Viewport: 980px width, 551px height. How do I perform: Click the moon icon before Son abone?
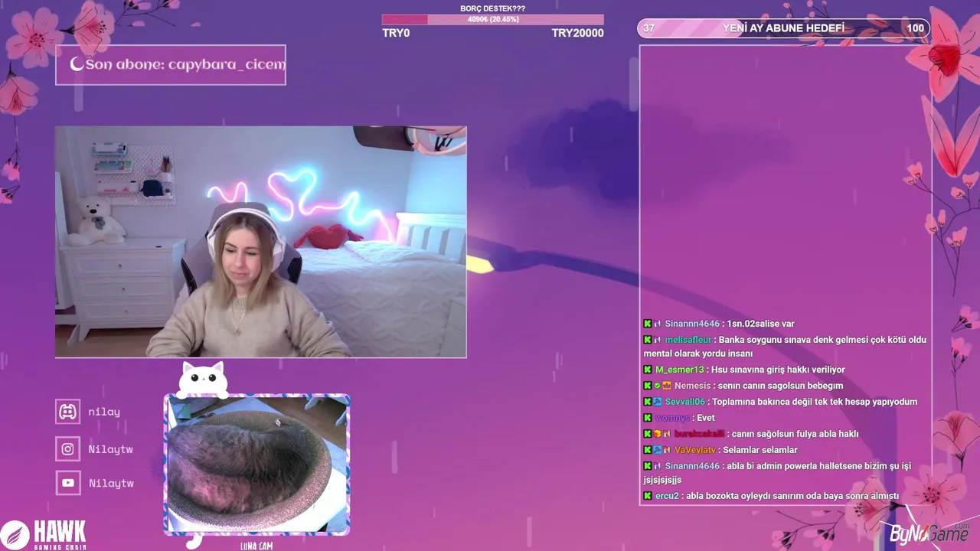[x=77, y=64]
